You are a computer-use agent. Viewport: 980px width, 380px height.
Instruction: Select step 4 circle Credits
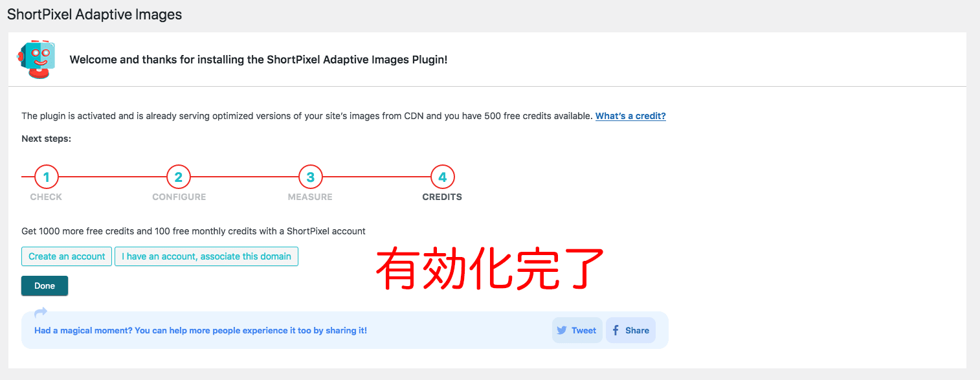point(443,177)
